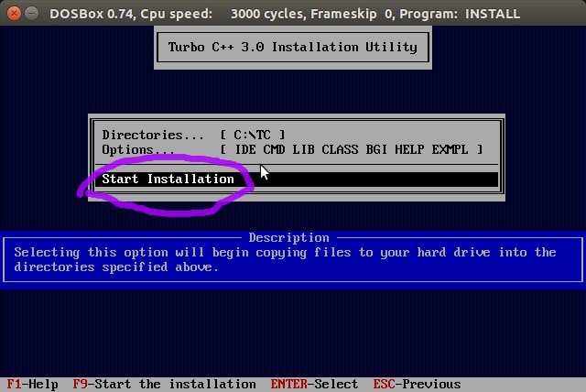586x392 pixels.
Task: Click the HELP option in the options list
Action: [x=409, y=149]
